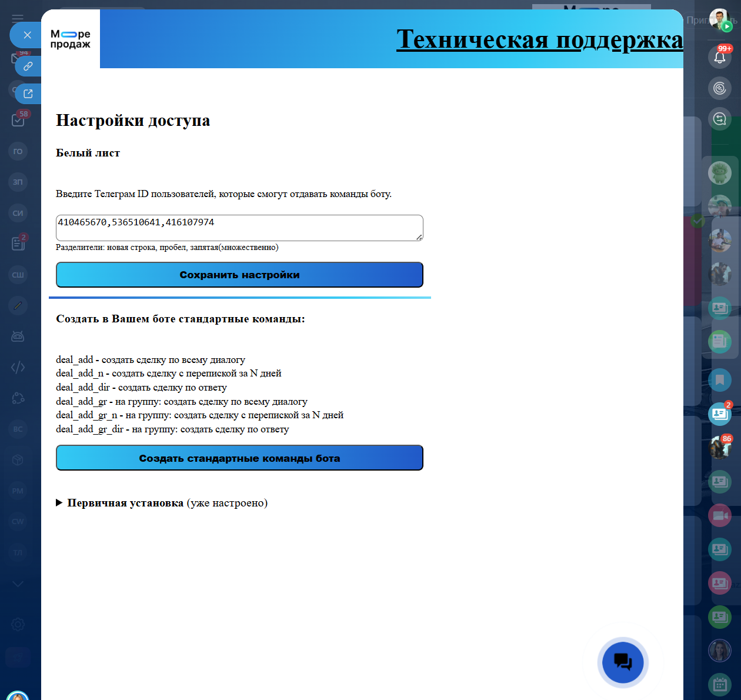741x700 pixels.
Task: Open the contact card chat with badge 2
Action: tap(720, 414)
